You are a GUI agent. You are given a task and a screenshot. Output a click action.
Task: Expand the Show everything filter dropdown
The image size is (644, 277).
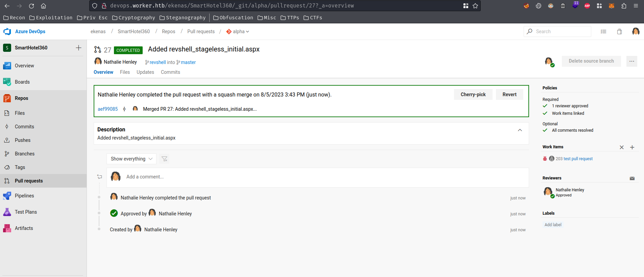pyautogui.click(x=132, y=159)
